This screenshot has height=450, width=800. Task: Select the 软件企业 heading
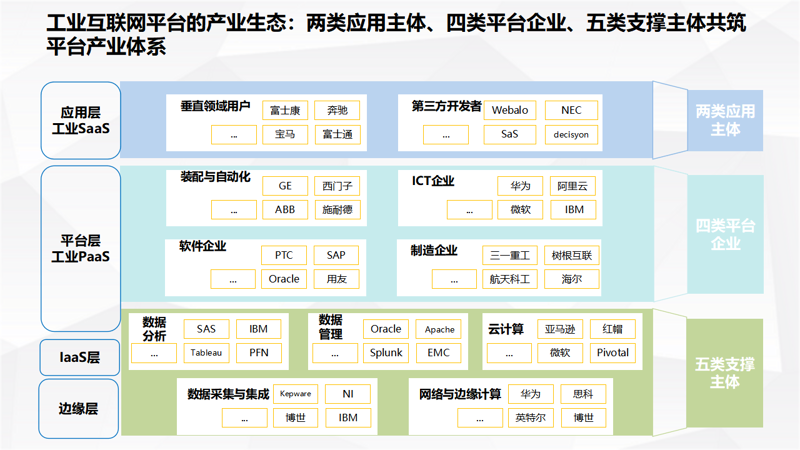(203, 246)
